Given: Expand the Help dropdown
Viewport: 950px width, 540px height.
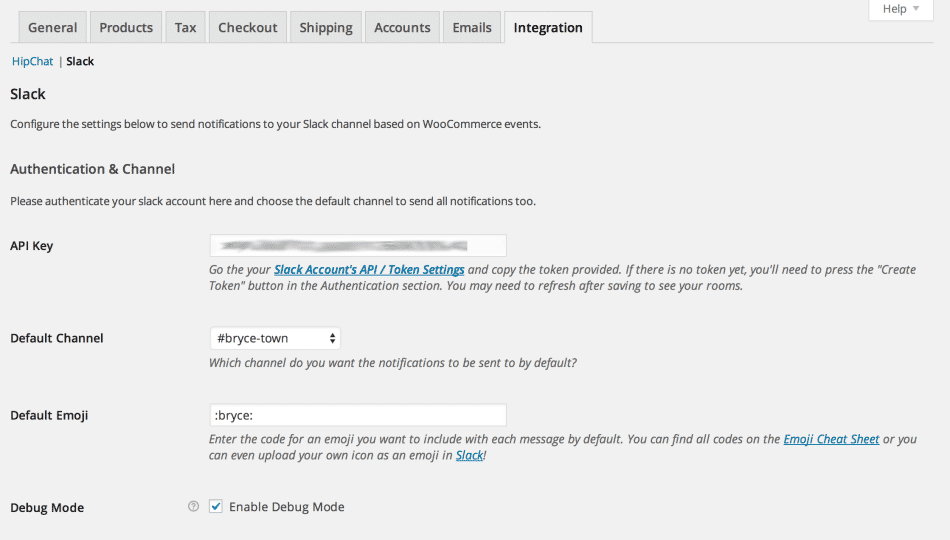Looking at the screenshot, I should point(901,9).
